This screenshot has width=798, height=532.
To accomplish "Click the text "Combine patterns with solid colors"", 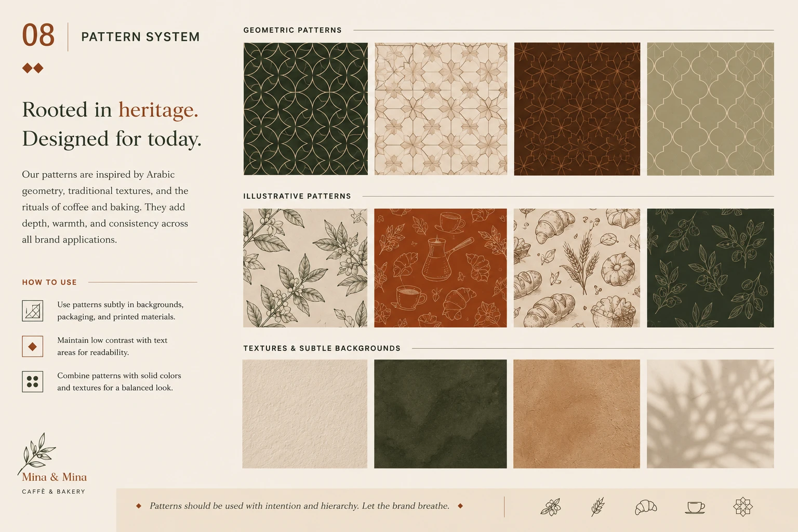I will click(119, 376).
